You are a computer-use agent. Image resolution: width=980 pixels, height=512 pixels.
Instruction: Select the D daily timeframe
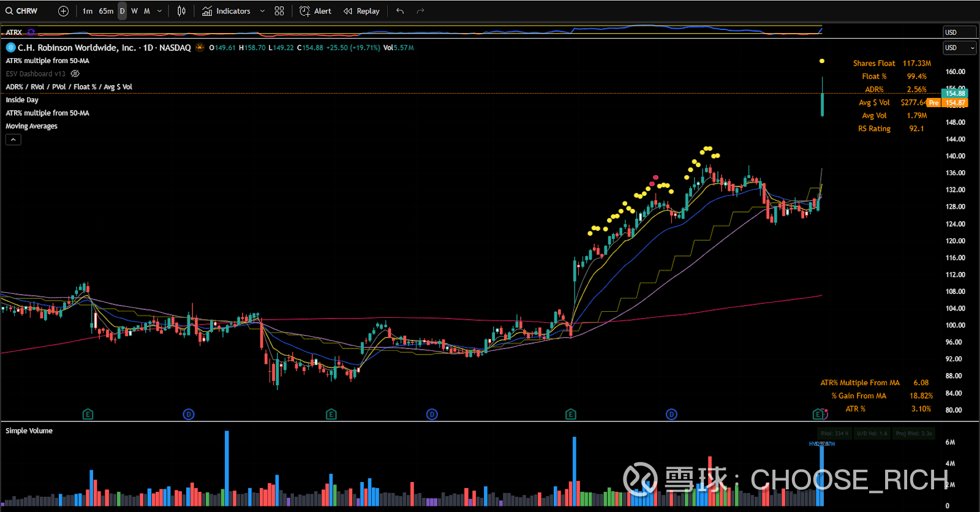[123, 11]
